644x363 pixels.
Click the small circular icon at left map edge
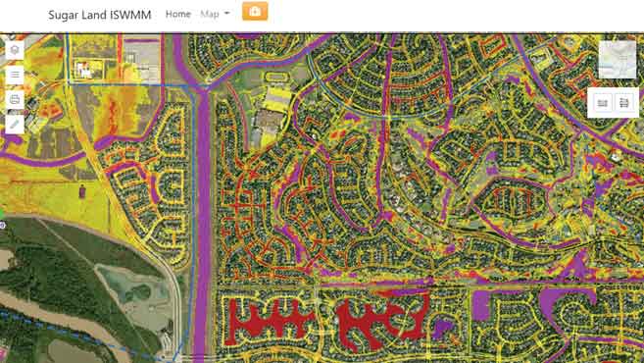[3, 225]
